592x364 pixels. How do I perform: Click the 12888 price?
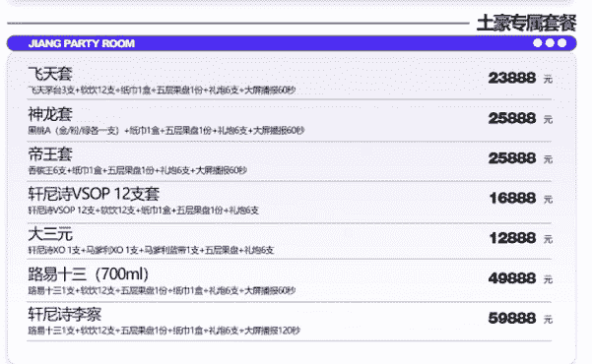coord(512,238)
